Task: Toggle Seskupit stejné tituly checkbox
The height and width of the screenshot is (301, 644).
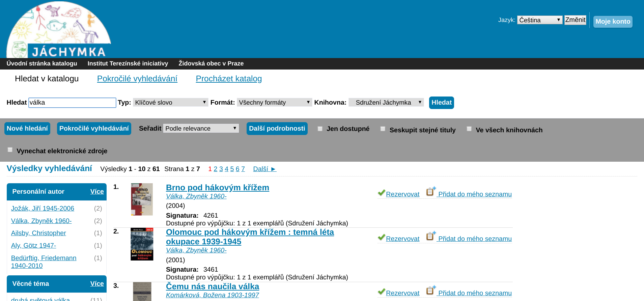Action: click(x=383, y=129)
